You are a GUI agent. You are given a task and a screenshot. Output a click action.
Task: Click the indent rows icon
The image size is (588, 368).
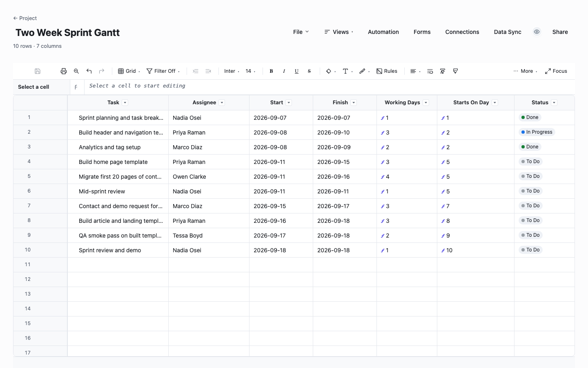[x=196, y=71]
